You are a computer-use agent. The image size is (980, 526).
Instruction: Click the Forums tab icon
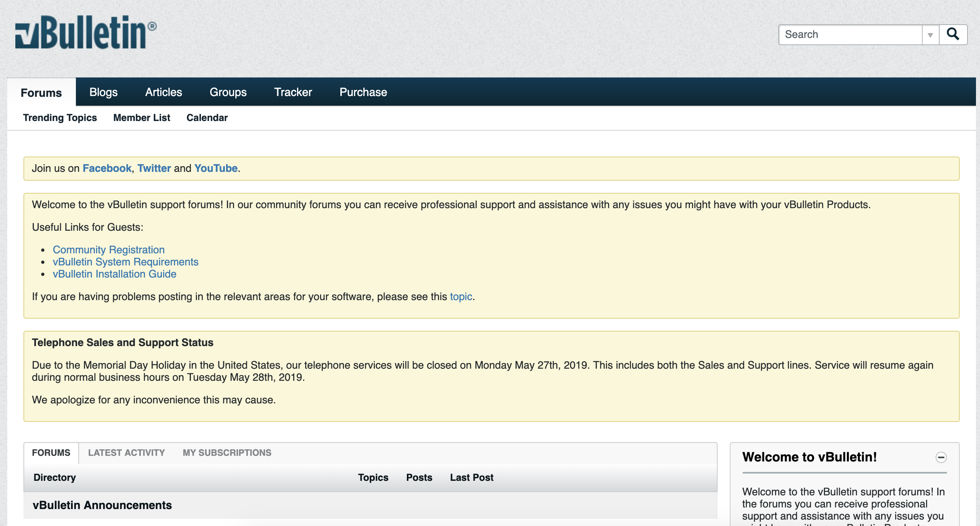click(42, 91)
